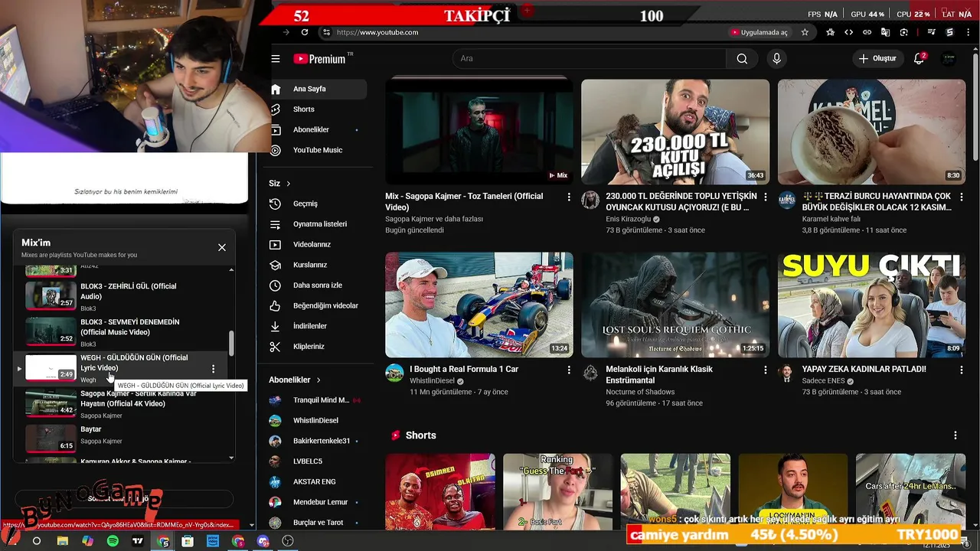980x551 pixels.
Task: Open the YouTube hamburger guide menu
Action: (x=276, y=59)
